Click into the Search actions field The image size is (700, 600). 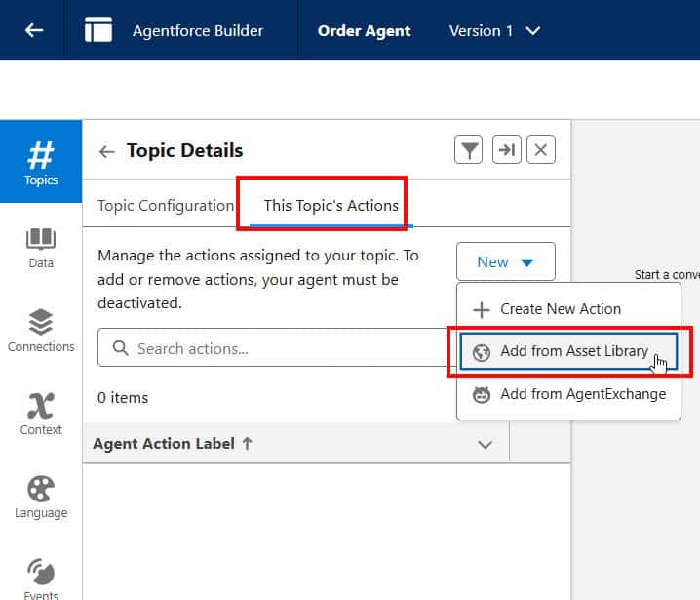[277, 348]
